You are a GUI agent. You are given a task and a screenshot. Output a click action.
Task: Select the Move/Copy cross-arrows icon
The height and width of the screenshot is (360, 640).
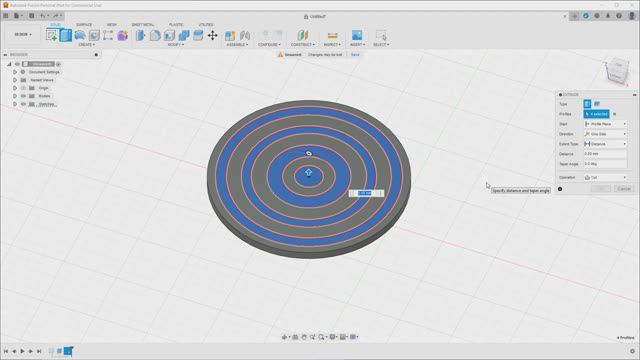coord(213,36)
